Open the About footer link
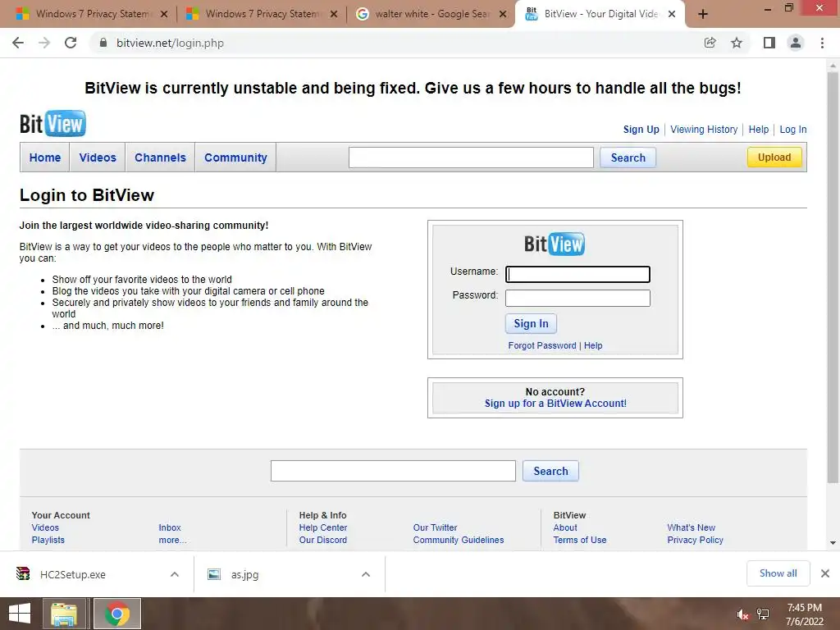840x630 pixels. pyautogui.click(x=565, y=527)
